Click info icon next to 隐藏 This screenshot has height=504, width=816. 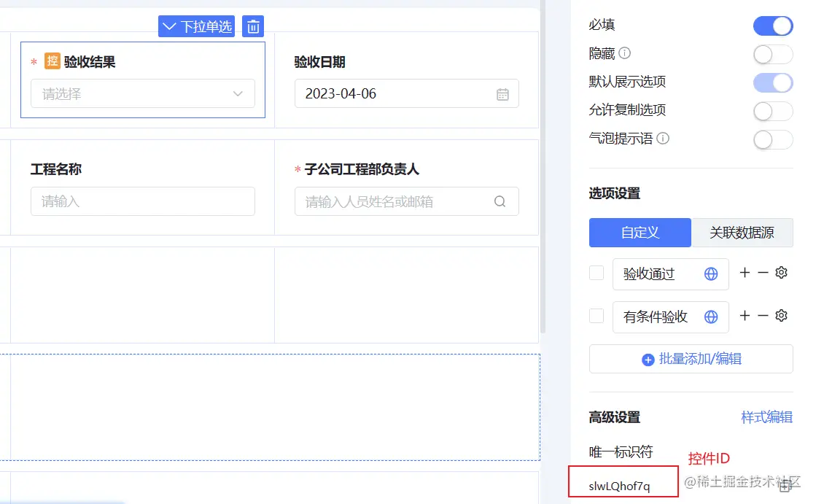tap(624, 53)
